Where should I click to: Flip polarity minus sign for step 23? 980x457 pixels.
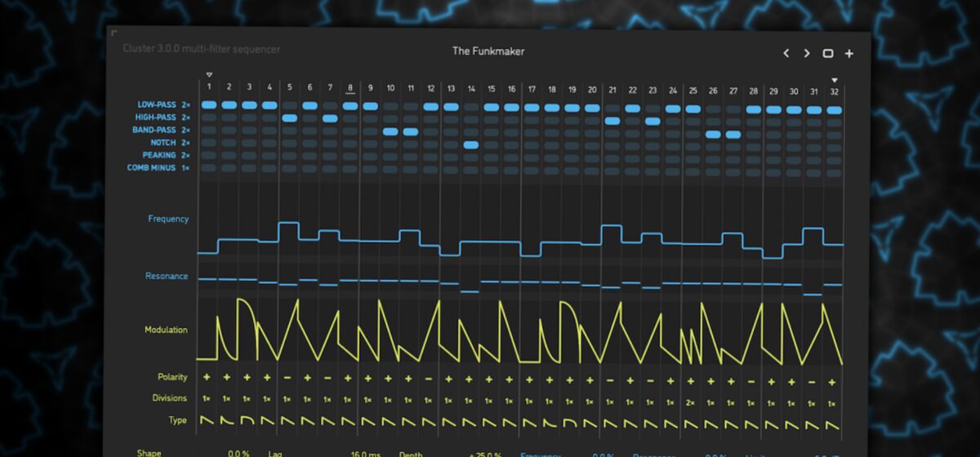coord(650,380)
